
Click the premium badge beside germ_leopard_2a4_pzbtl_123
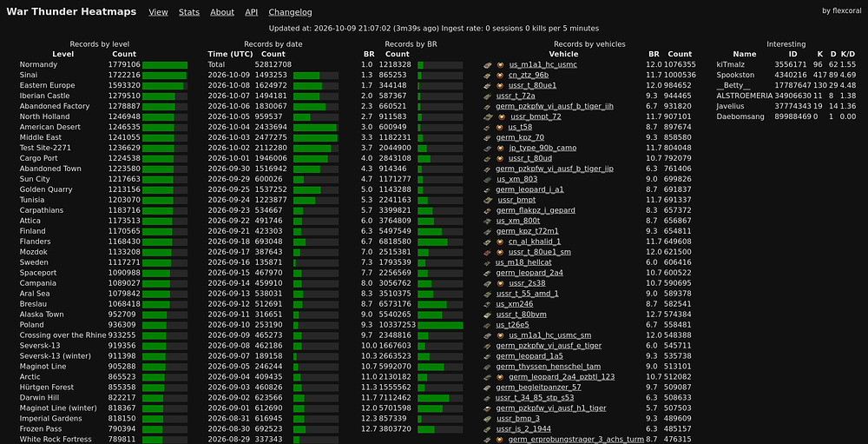[500, 377]
